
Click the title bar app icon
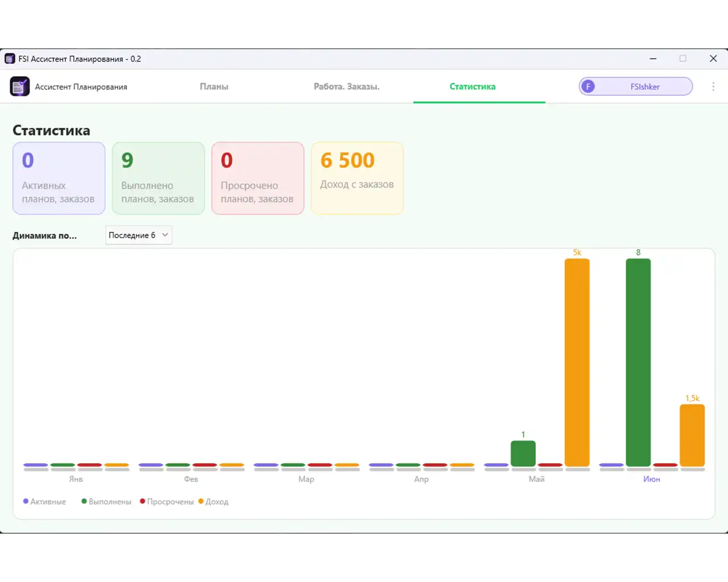[10, 59]
